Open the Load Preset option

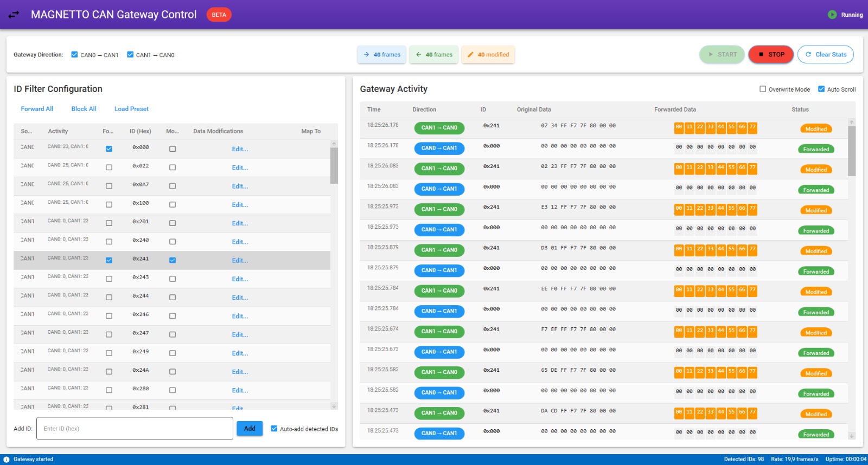coord(131,109)
